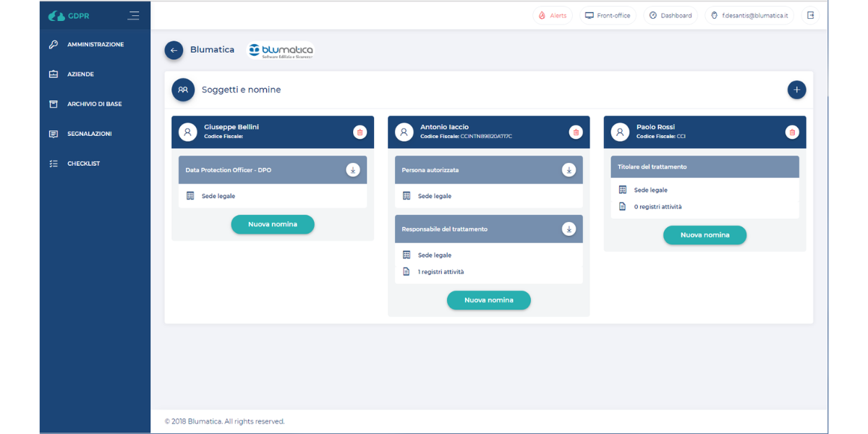Go to Archivio di Base

tap(94, 104)
